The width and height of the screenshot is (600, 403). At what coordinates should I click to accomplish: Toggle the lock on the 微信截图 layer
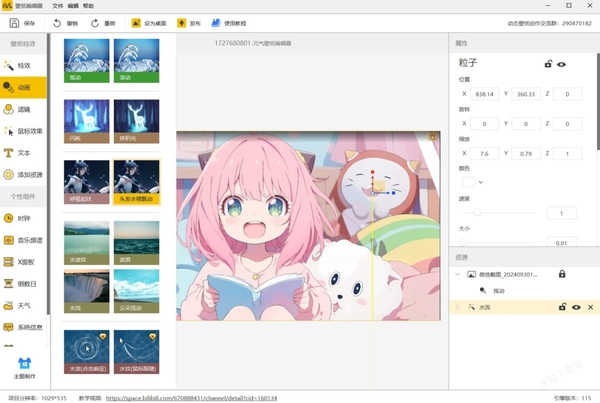point(562,274)
